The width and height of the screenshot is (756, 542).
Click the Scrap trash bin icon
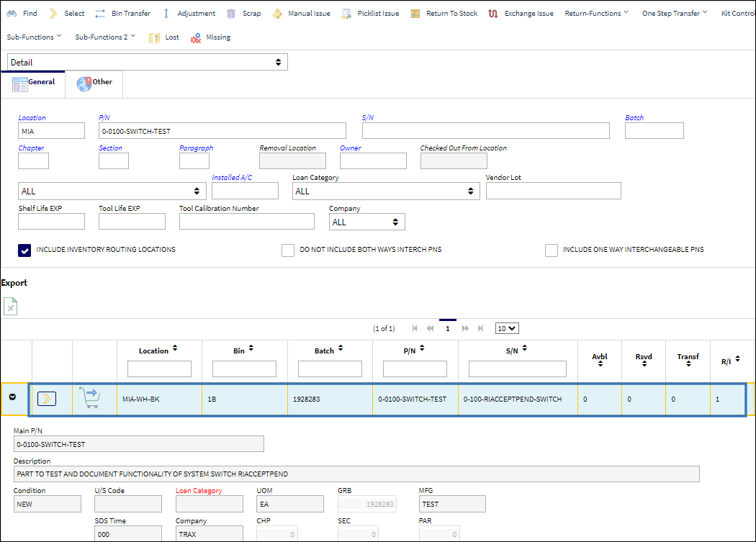pos(231,14)
